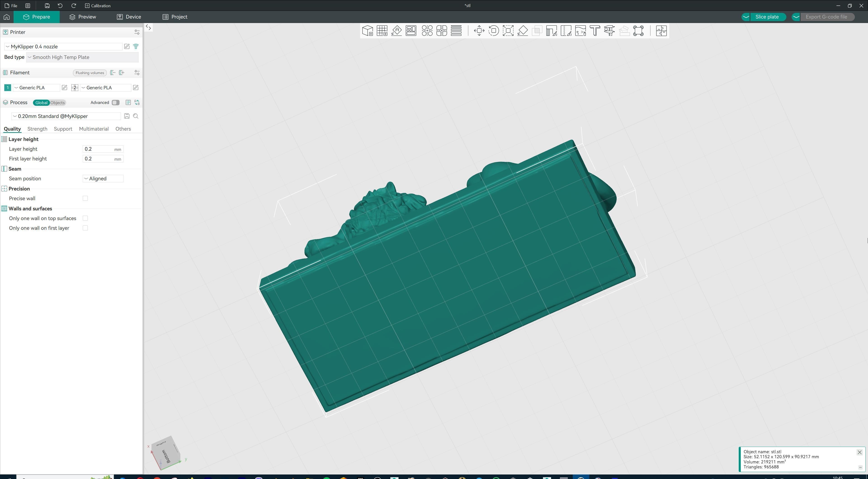The width and height of the screenshot is (868, 479).
Task: Click the Add object cube icon
Action: pos(367,31)
